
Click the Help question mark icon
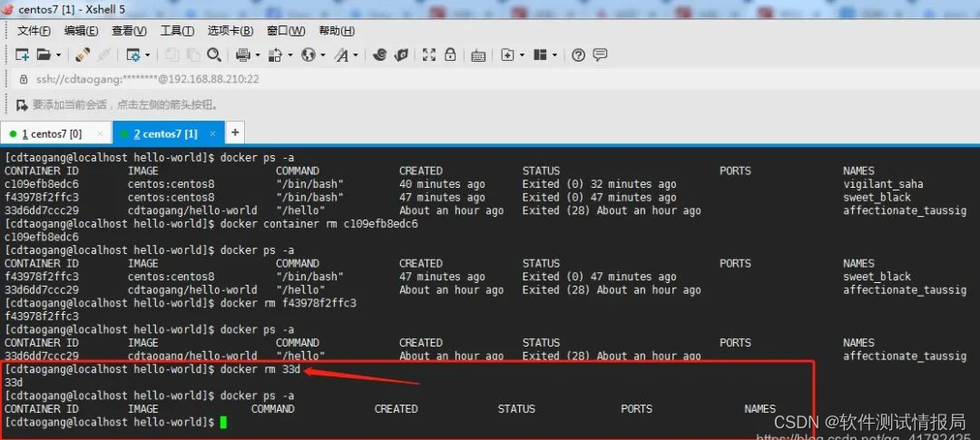[578, 55]
